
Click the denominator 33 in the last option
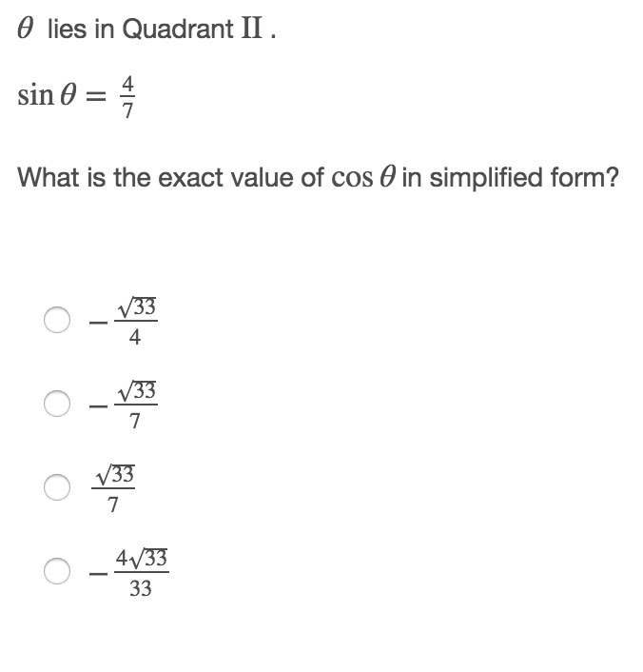(140, 589)
